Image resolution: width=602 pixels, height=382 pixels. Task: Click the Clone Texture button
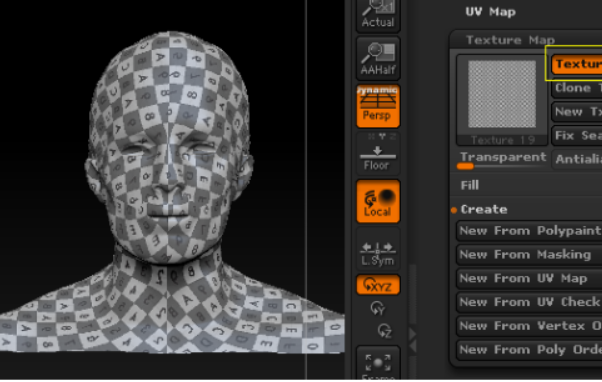coord(577,88)
